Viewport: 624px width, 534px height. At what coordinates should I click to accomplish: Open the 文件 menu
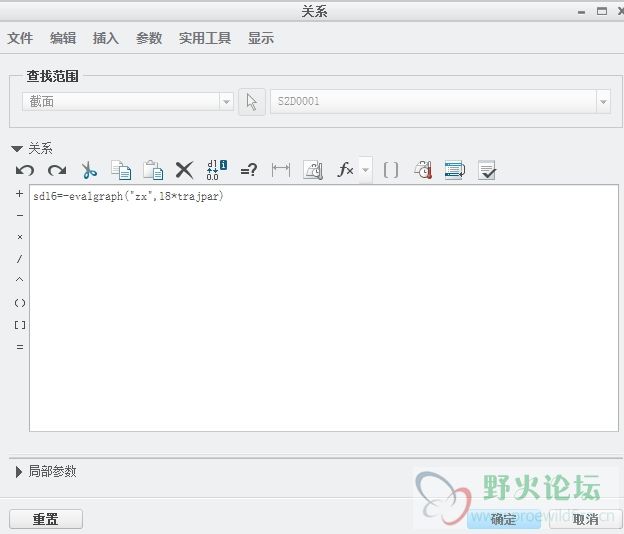[x=20, y=38]
